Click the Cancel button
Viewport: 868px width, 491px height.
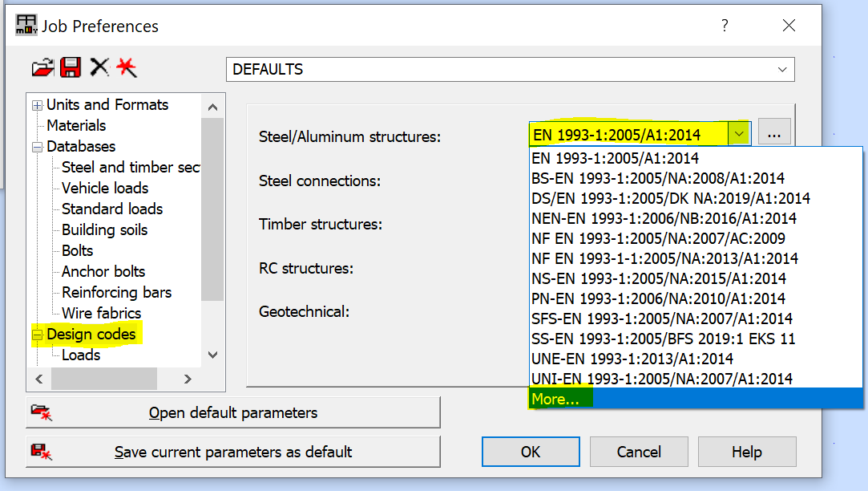(639, 452)
